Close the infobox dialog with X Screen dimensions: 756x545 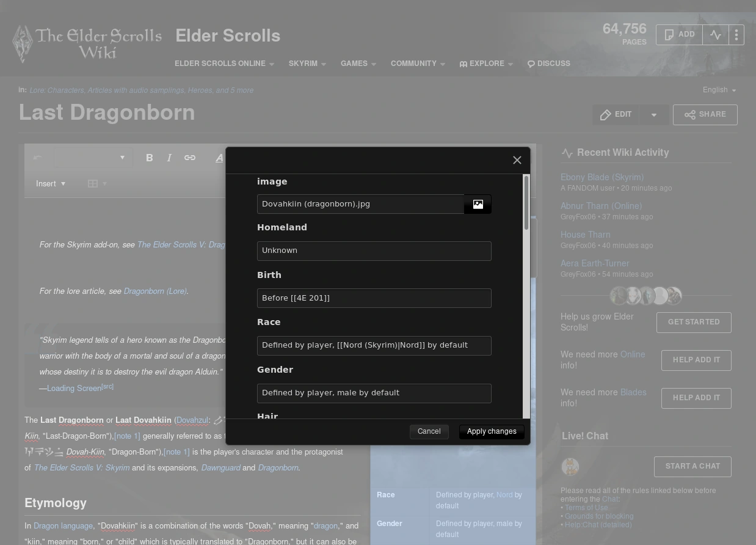pos(517,160)
